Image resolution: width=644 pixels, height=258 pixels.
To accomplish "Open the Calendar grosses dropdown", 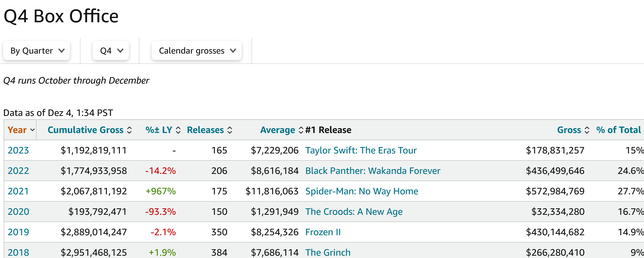I will [x=197, y=51].
